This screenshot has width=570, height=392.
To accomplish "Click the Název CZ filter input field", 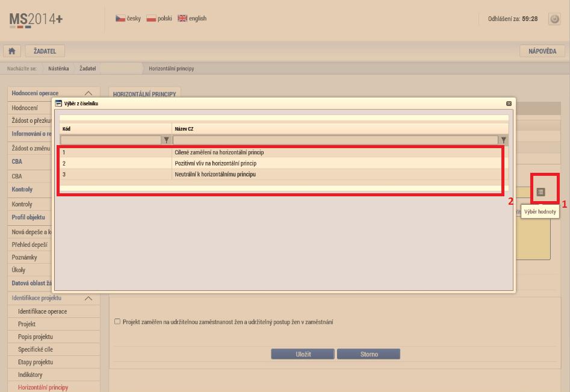I will click(x=335, y=140).
